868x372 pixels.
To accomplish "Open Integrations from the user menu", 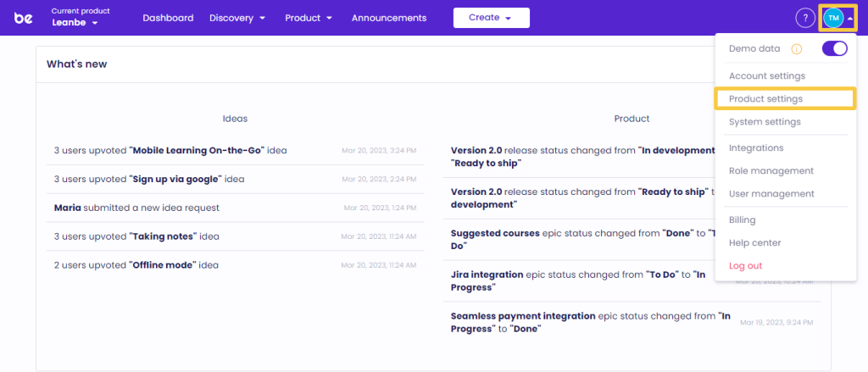I will point(756,148).
